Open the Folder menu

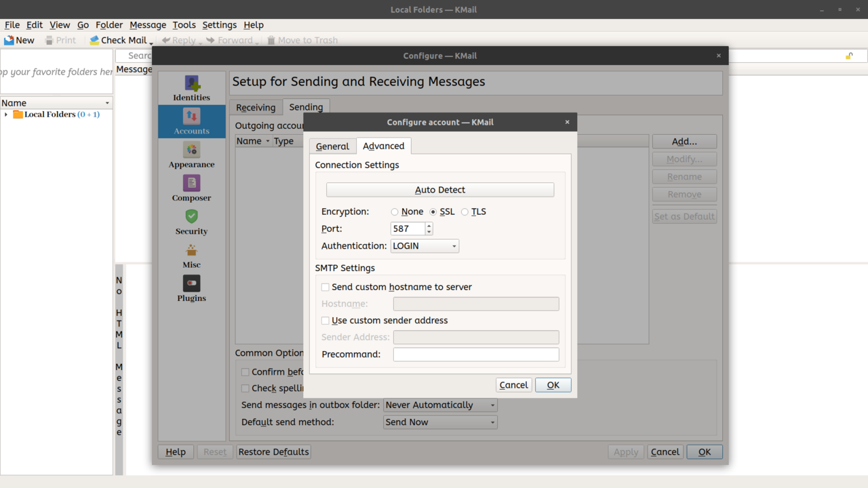[109, 25]
